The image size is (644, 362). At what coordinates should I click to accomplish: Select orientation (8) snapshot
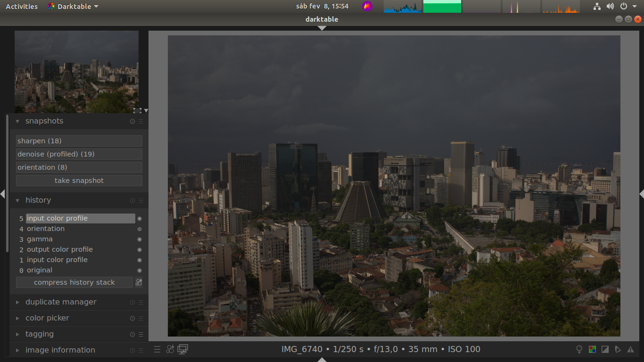point(79,167)
